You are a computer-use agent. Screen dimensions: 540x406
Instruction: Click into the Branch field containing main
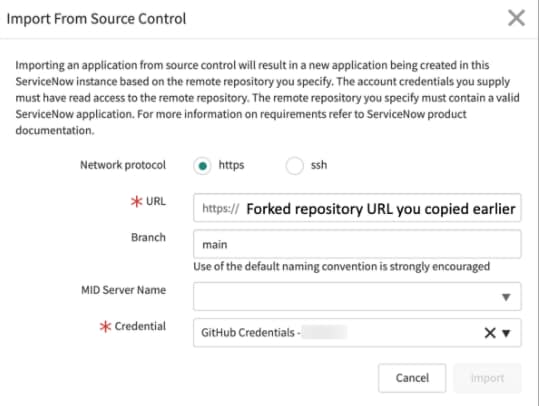click(357, 244)
